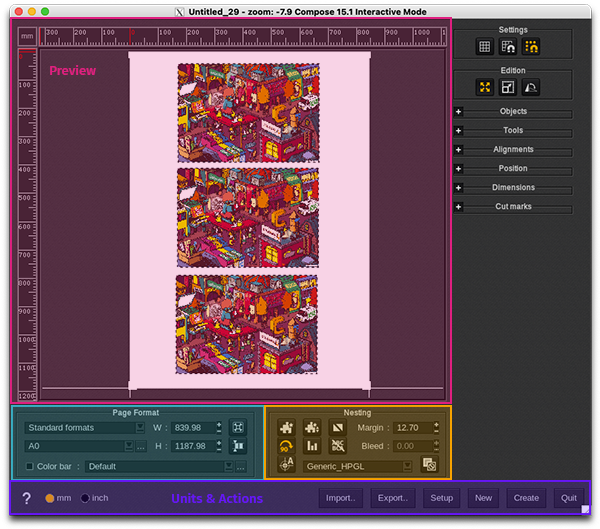Click the Export.. button
The image size is (600, 529).
393,498
